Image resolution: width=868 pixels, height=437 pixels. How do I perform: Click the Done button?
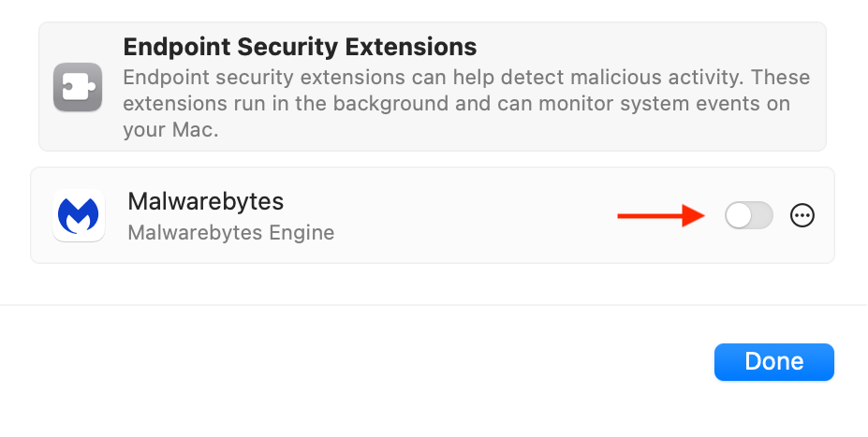773,362
